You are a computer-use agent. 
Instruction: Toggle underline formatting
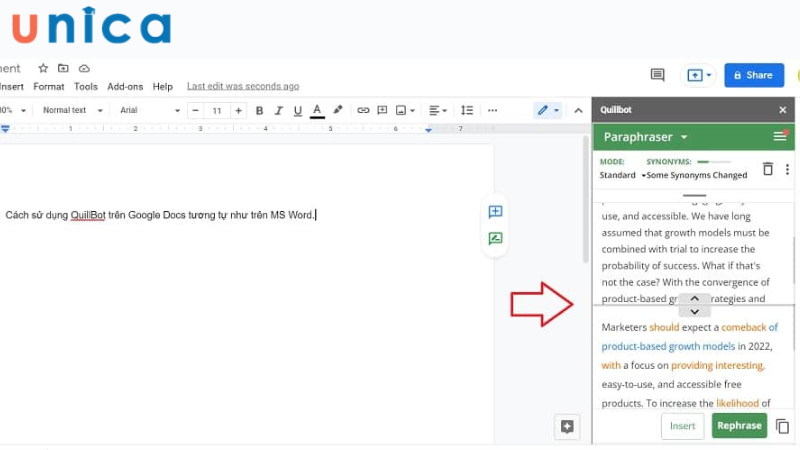pos(298,110)
